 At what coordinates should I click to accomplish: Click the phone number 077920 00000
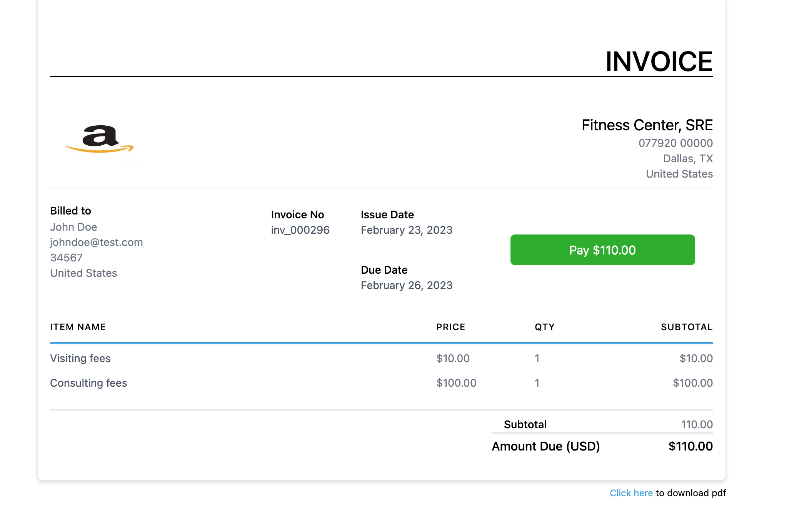coord(676,143)
